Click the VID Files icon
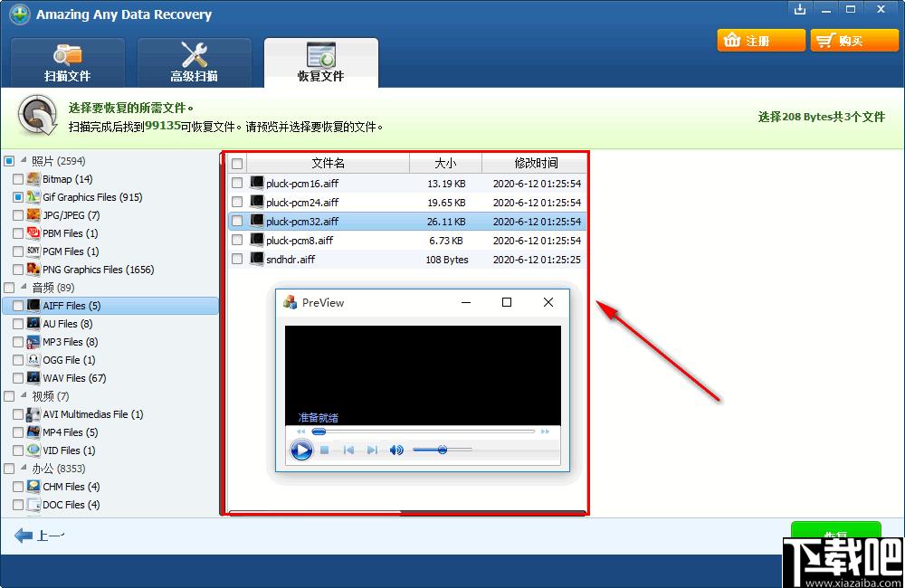The image size is (905, 588). [33, 450]
